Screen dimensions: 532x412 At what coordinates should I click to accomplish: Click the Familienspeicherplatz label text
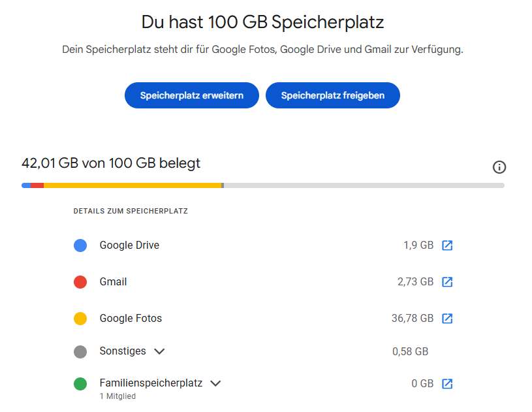151,383
